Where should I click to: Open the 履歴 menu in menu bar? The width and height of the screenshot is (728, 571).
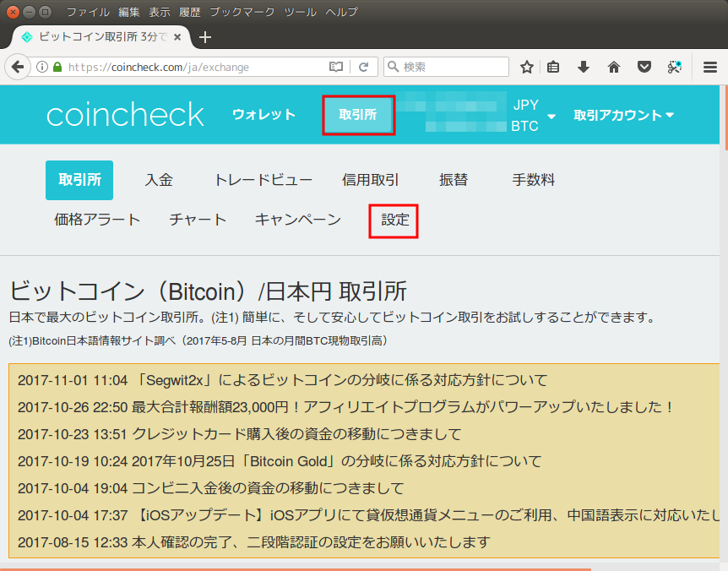click(191, 12)
